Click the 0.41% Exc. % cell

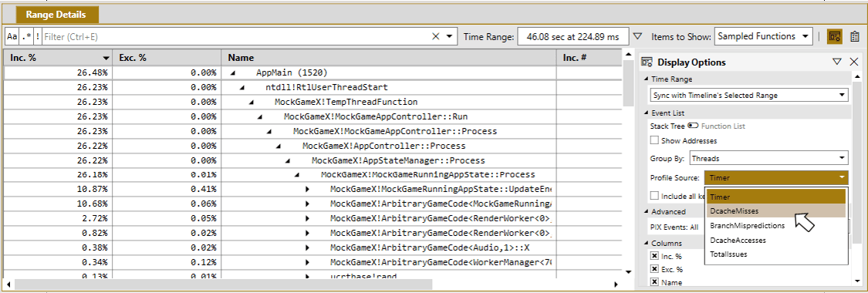click(167, 190)
